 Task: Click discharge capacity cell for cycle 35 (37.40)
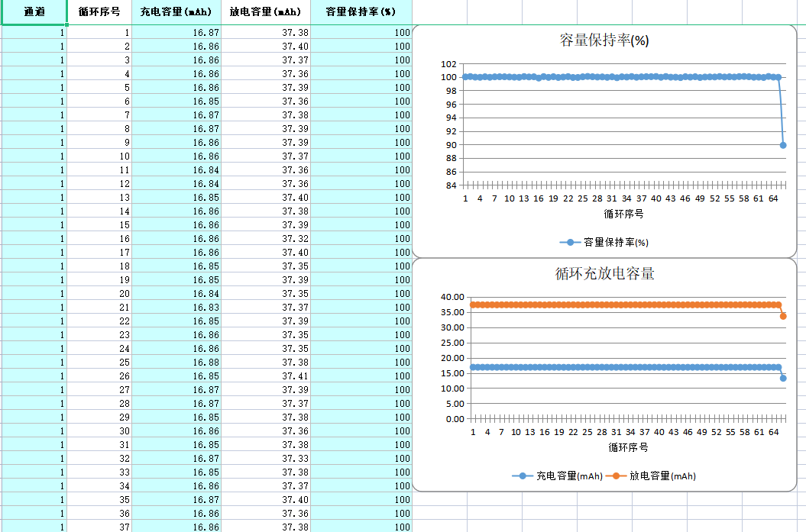(x=266, y=500)
